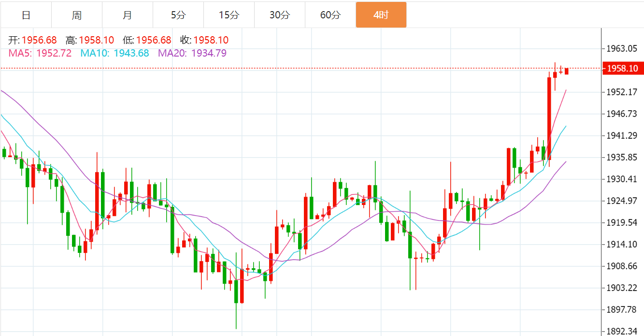Switch to the 月 monthly chart tab
644x336 pixels.
(128, 15)
